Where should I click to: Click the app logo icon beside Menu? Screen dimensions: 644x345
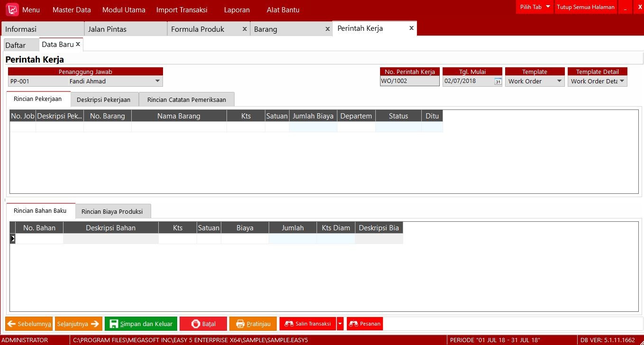coord(12,9)
